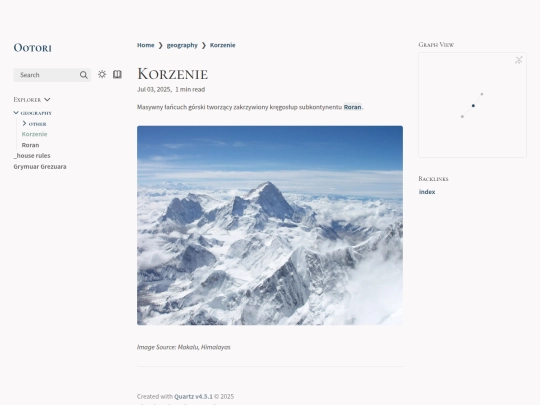Collapse the geography folder chevron
Image resolution: width=540 pixels, height=405 pixels.
(x=16, y=113)
